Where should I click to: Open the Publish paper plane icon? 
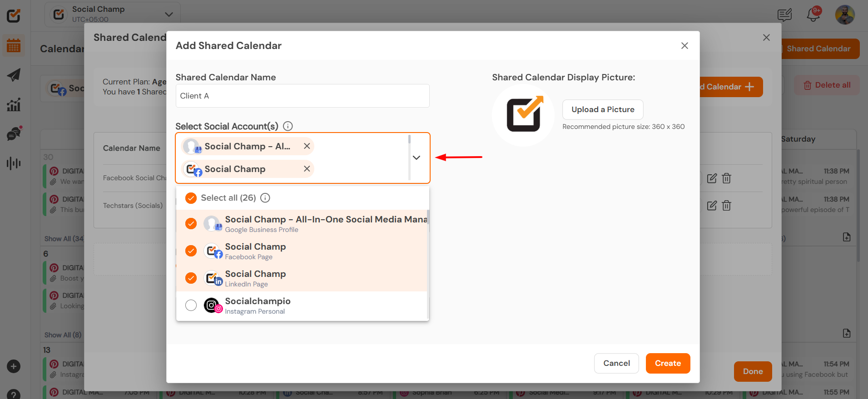click(x=14, y=75)
